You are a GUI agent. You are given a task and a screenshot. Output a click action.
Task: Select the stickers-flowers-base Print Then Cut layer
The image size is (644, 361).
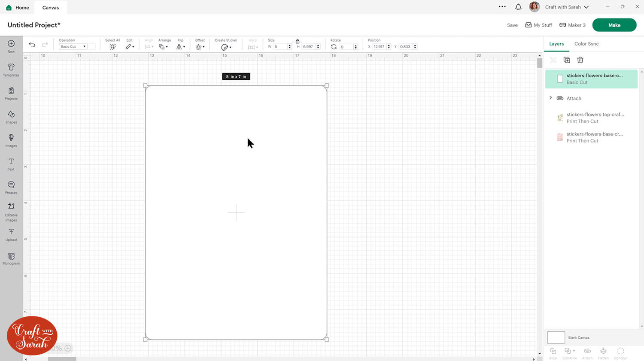(x=591, y=137)
